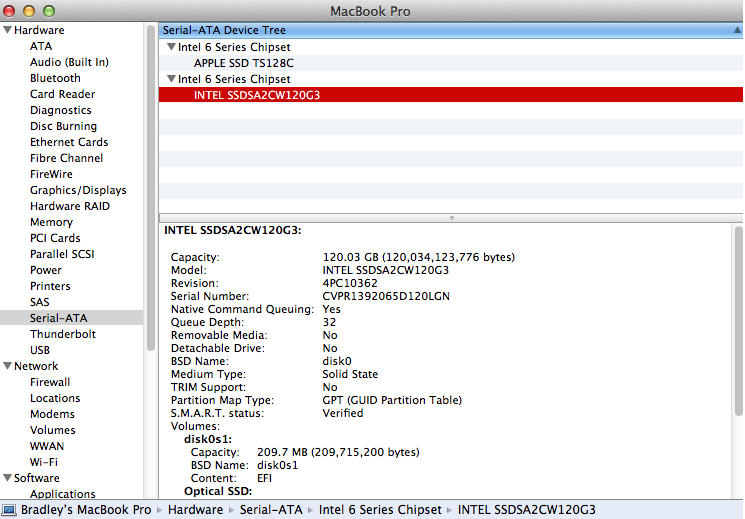Select Parallel SCSI in sidebar
745x519 pixels.
(62, 254)
